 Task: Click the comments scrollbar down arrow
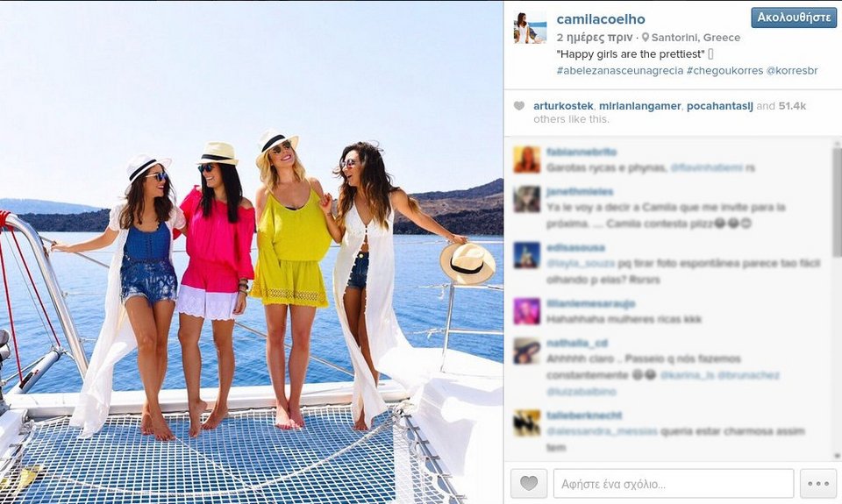pos(837,456)
